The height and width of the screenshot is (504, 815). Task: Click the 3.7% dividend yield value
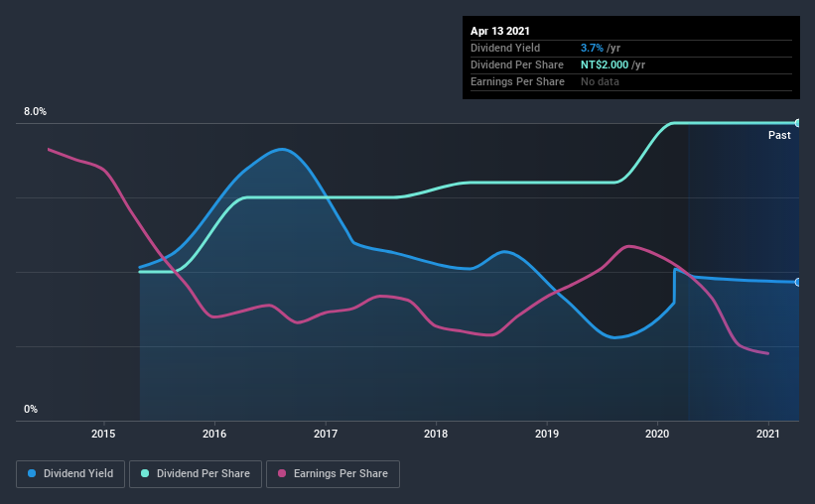[x=592, y=48]
